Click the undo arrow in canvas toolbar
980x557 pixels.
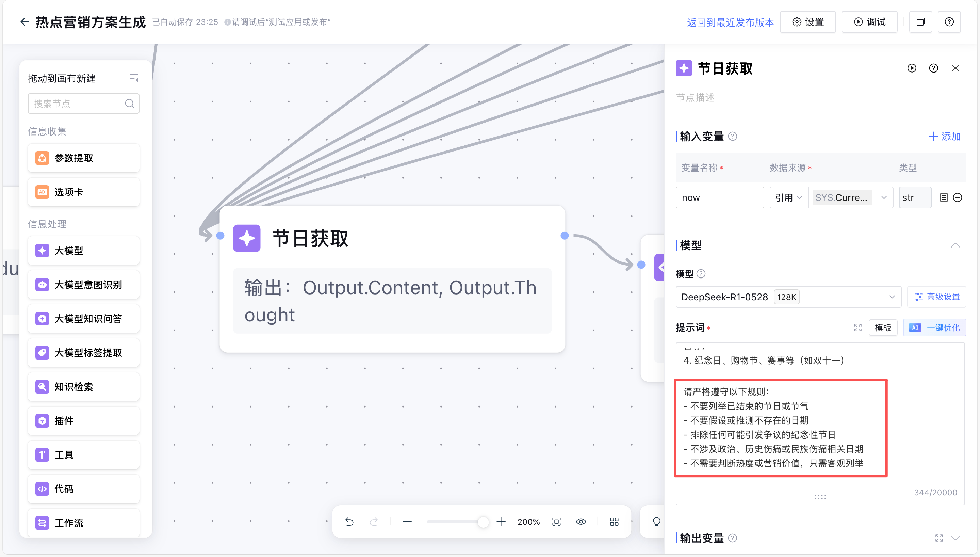[x=349, y=522]
